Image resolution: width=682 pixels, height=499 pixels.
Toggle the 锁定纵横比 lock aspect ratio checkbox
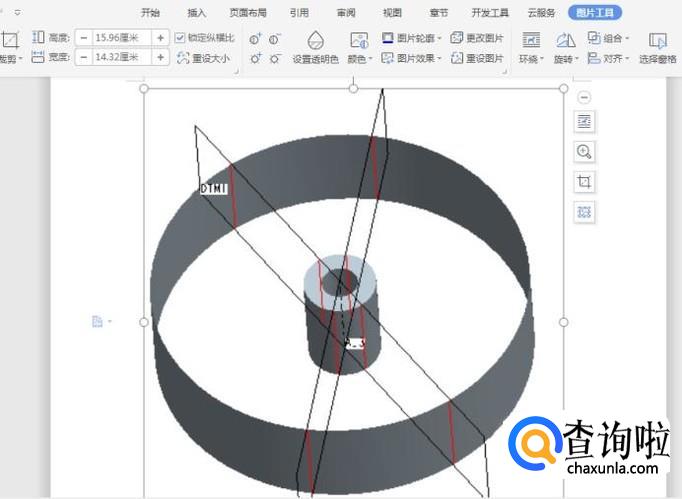click(181, 37)
